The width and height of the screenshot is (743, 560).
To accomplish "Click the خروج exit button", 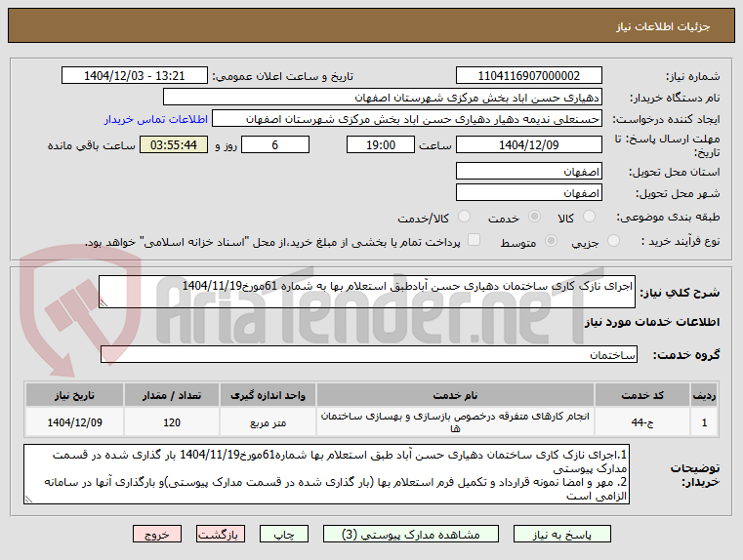I will point(157,534).
